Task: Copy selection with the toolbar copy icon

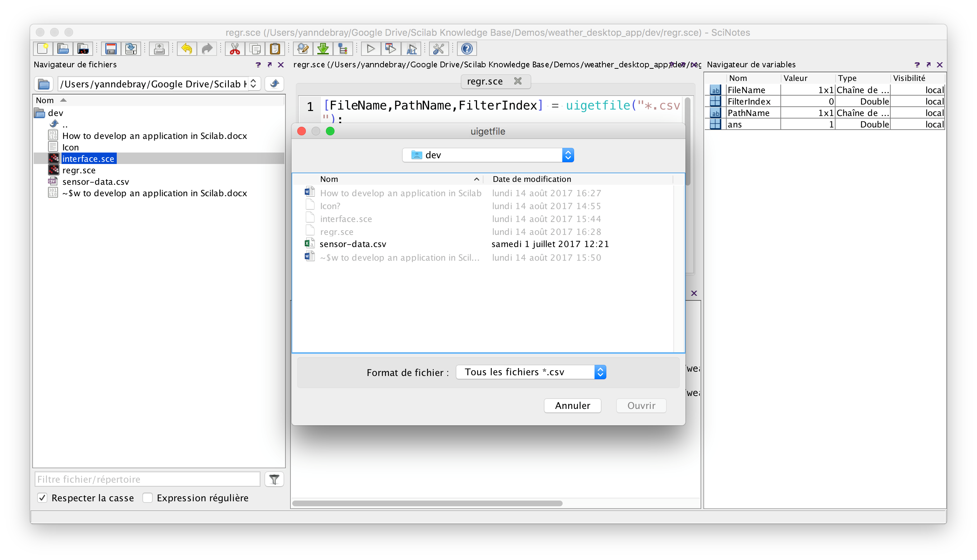Action: (255, 49)
